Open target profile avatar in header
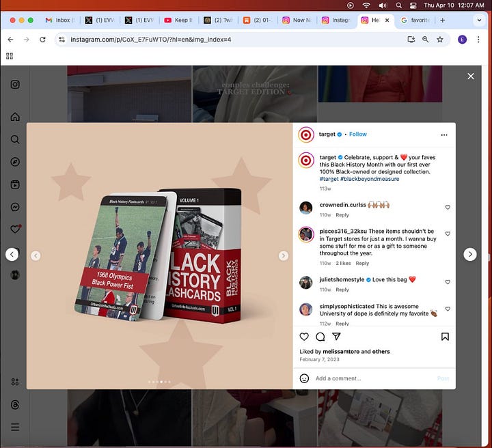The image size is (492, 448). pos(306,135)
